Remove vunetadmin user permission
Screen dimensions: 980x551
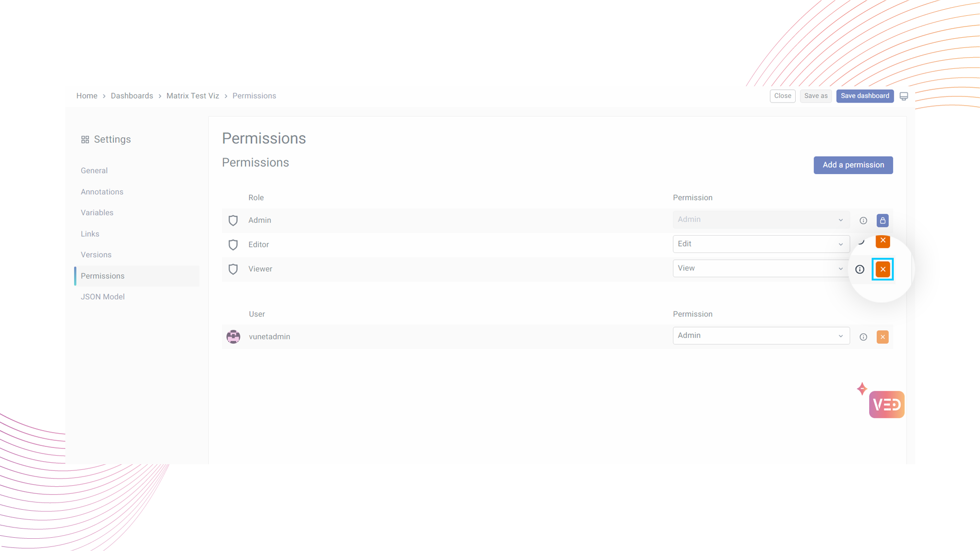(883, 337)
